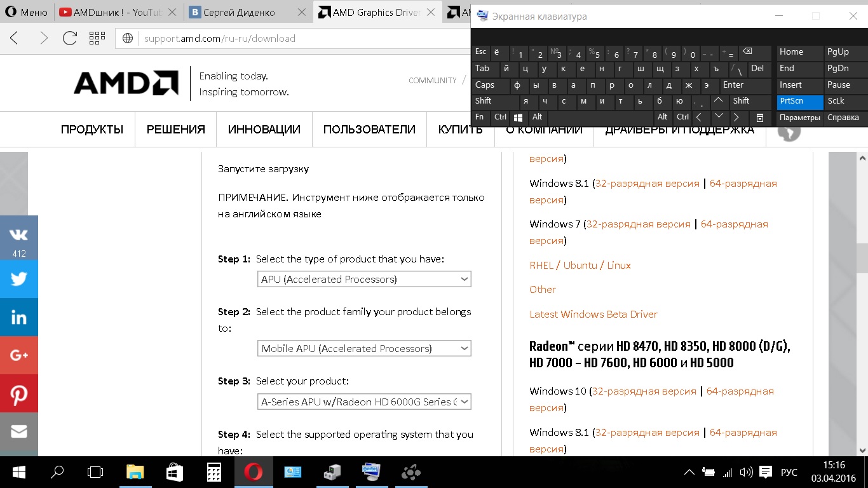Image resolution: width=868 pixels, height=488 pixels.
Task: Tap the Home key on-screen
Action: [799, 52]
